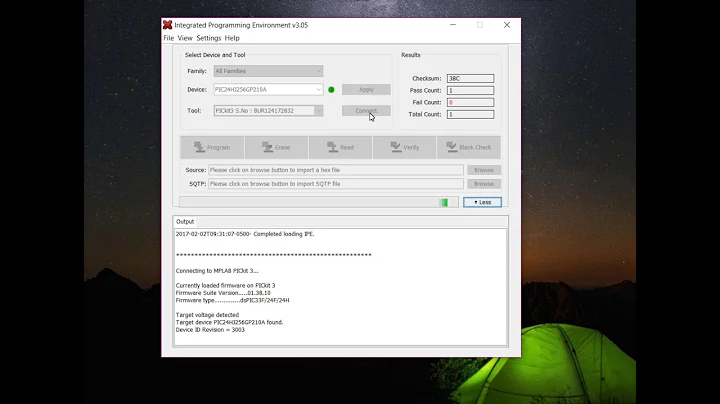The image size is (720, 404).
Task: Click 'Currently loaded firmware on PICkit 3' line
Action: click(225, 286)
